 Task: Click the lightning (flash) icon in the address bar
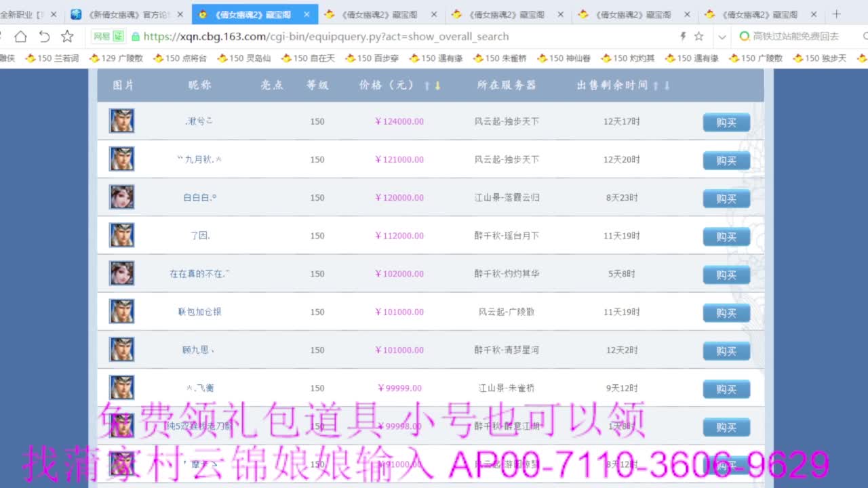tap(683, 37)
